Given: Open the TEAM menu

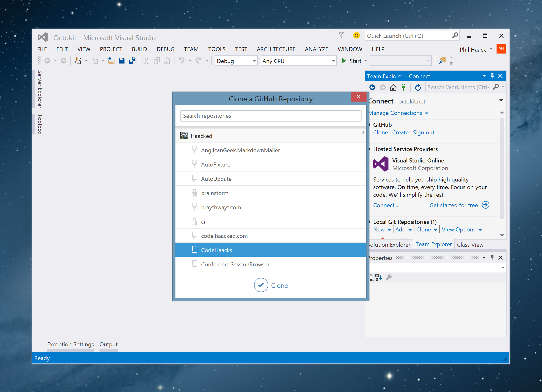Looking at the screenshot, I should [x=191, y=49].
